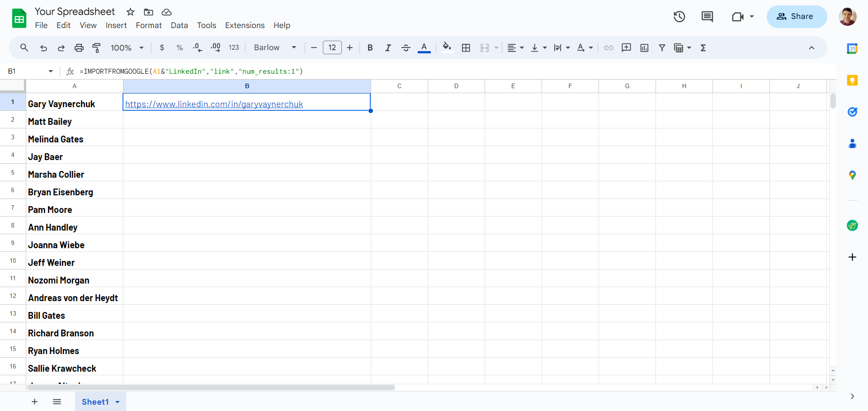Open the Barlow font dropdown
Viewport: 868px width, 411px height.
tap(275, 47)
